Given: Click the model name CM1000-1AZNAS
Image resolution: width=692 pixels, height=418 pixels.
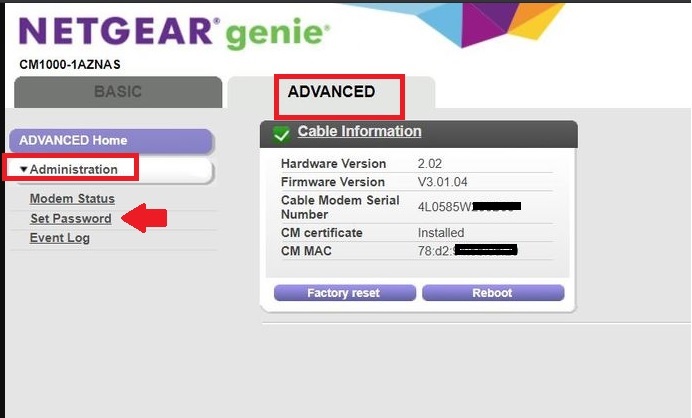Looking at the screenshot, I should coord(70,65).
